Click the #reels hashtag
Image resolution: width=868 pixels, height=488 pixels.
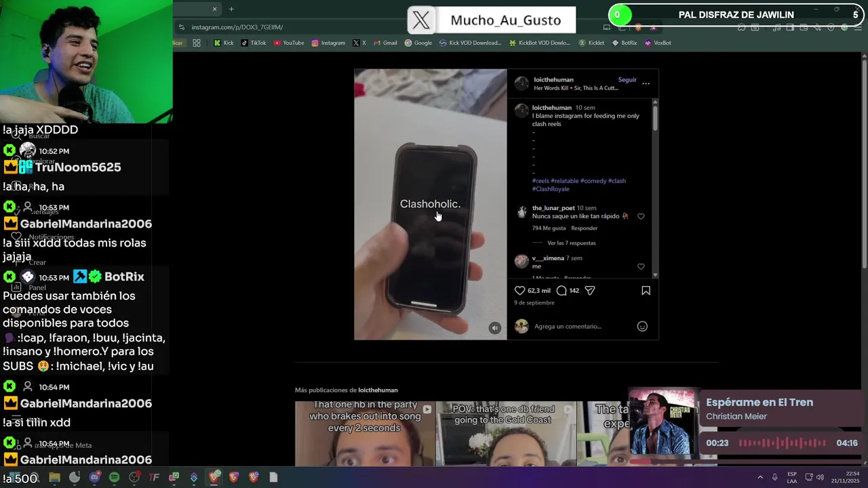click(x=540, y=181)
